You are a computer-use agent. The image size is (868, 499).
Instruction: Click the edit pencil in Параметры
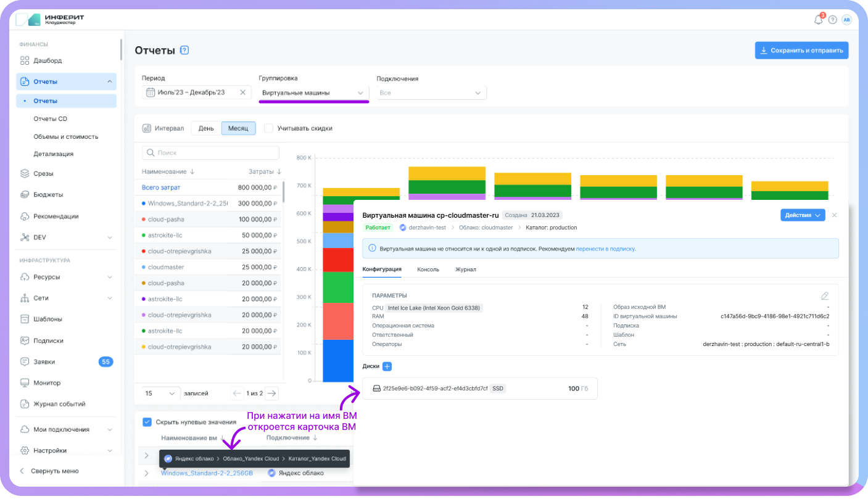point(825,296)
